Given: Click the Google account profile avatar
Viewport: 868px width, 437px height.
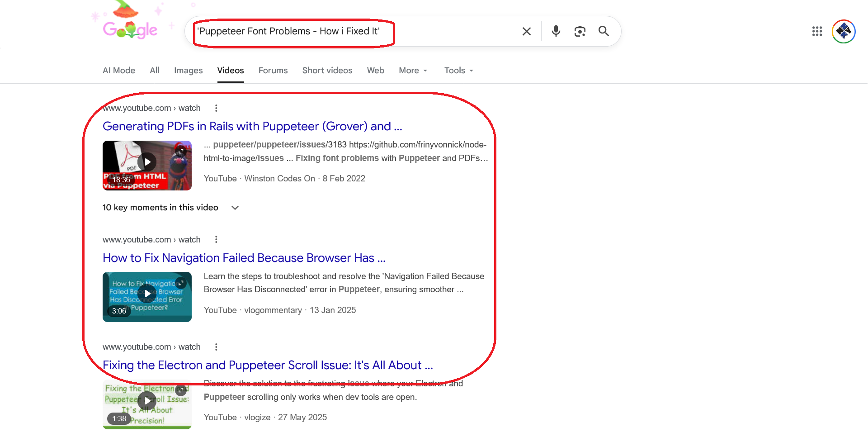Looking at the screenshot, I should pos(843,31).
